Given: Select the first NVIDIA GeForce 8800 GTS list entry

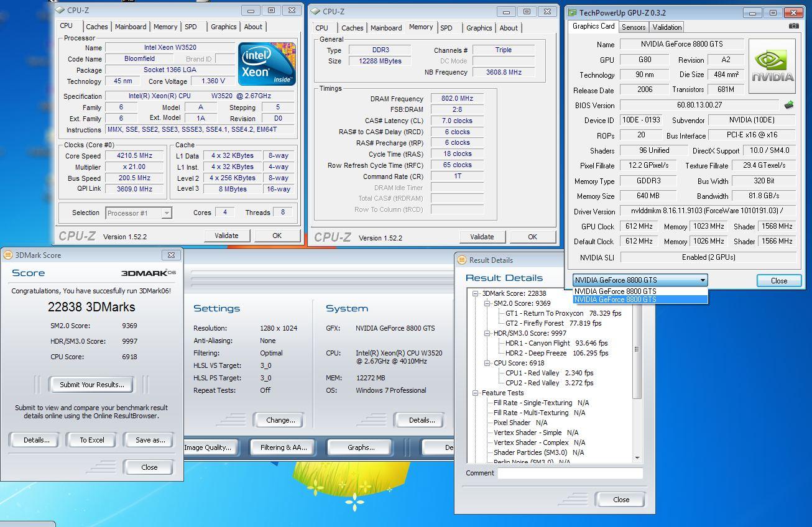Looking at the screenshot, I should pyautogui.click(x=640, y=291).
